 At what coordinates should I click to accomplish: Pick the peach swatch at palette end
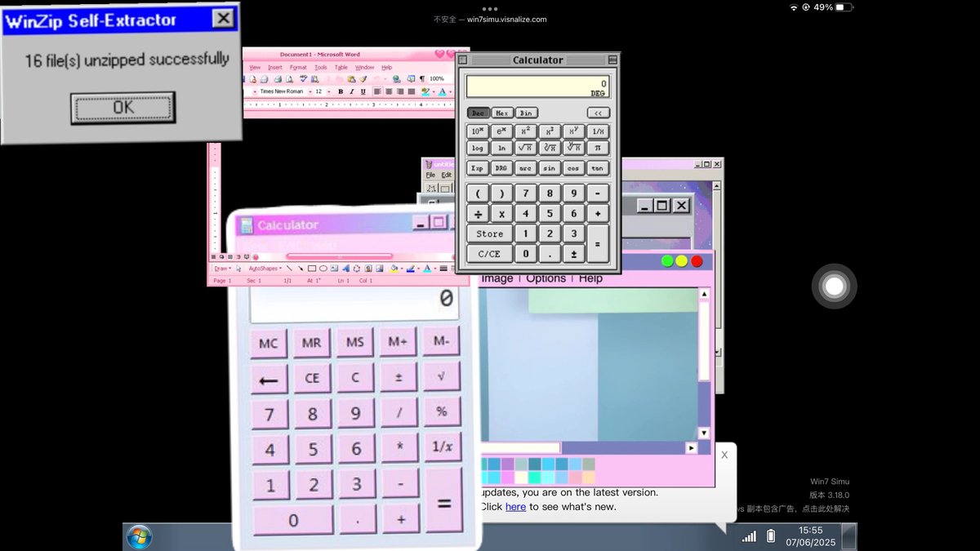pos(589,478)
